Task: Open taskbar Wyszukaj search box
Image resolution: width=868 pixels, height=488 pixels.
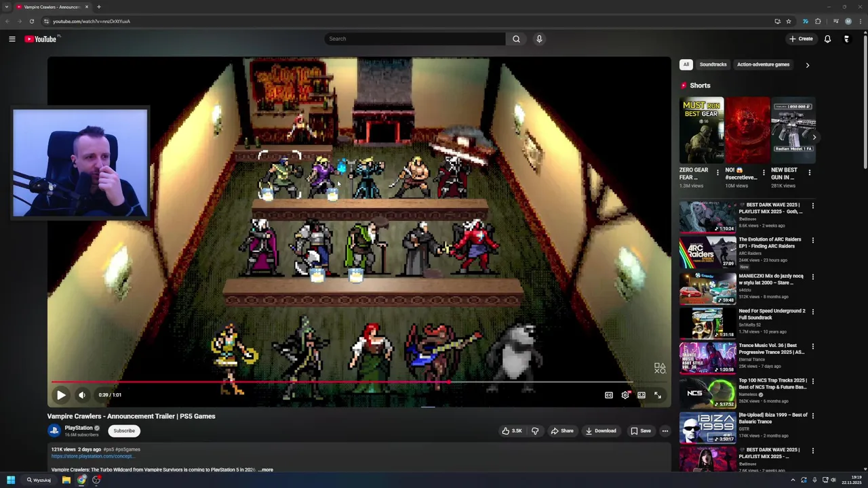Action: tap(40, 480)
